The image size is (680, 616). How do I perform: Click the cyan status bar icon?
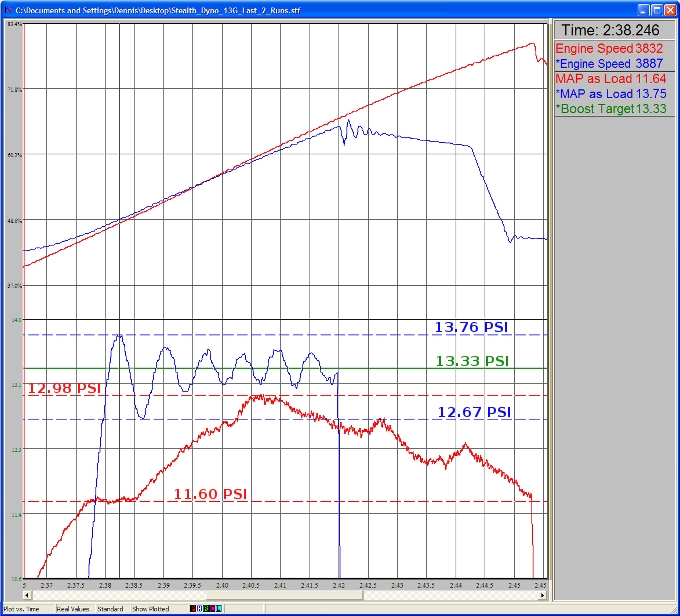coord(219,609)
